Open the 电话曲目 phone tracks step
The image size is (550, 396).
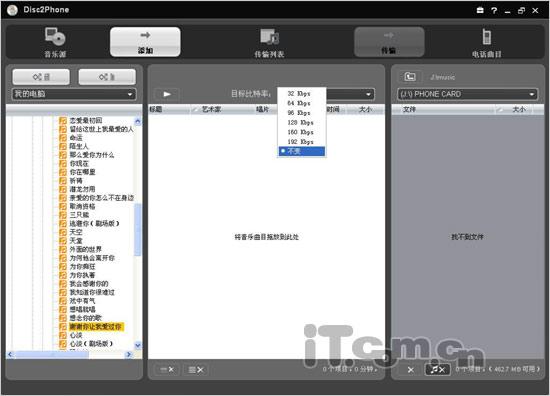tap(487, 43)
